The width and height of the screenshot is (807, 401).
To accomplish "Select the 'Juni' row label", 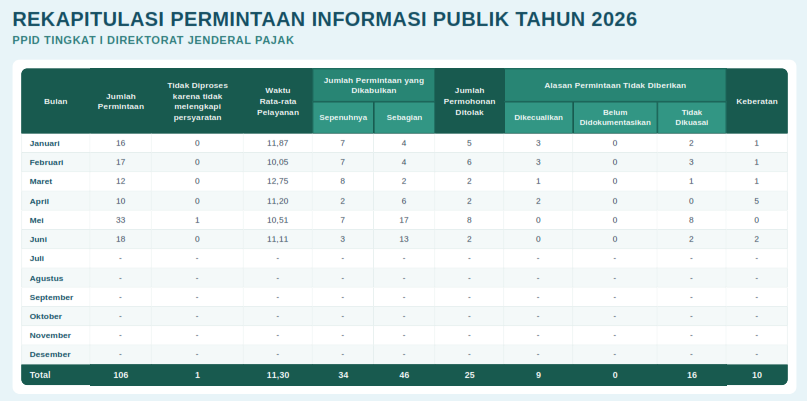I will point(38,239).
